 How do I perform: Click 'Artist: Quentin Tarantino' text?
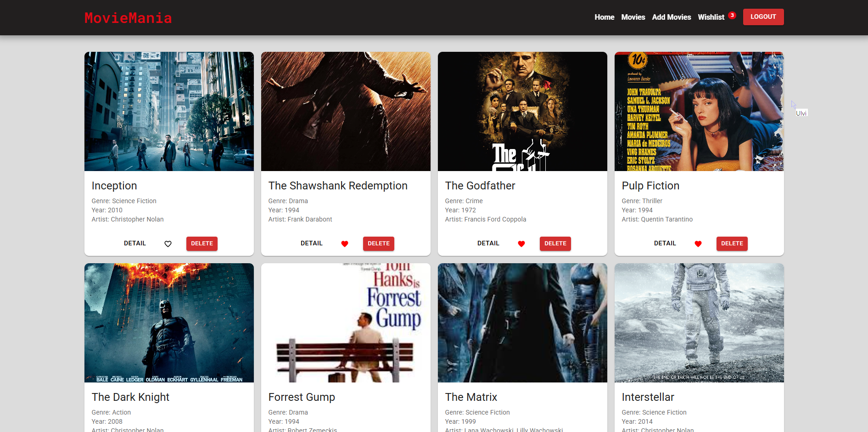pos(657,219)
